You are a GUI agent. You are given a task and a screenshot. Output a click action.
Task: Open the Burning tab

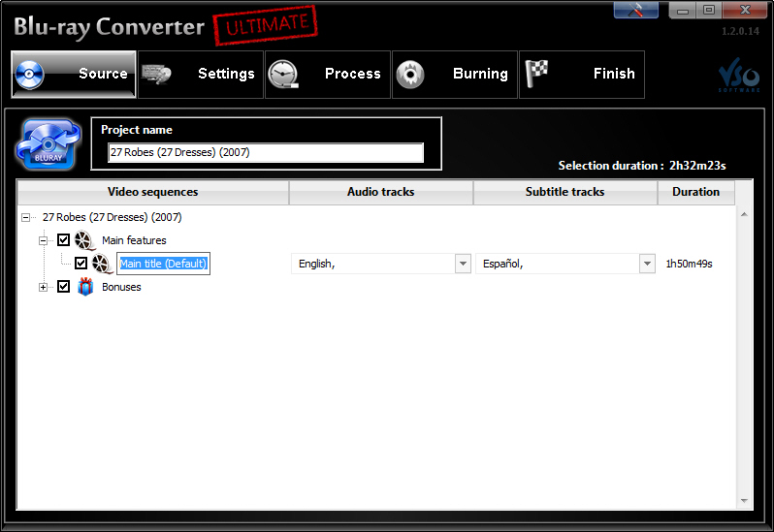(x=455, y=75)
